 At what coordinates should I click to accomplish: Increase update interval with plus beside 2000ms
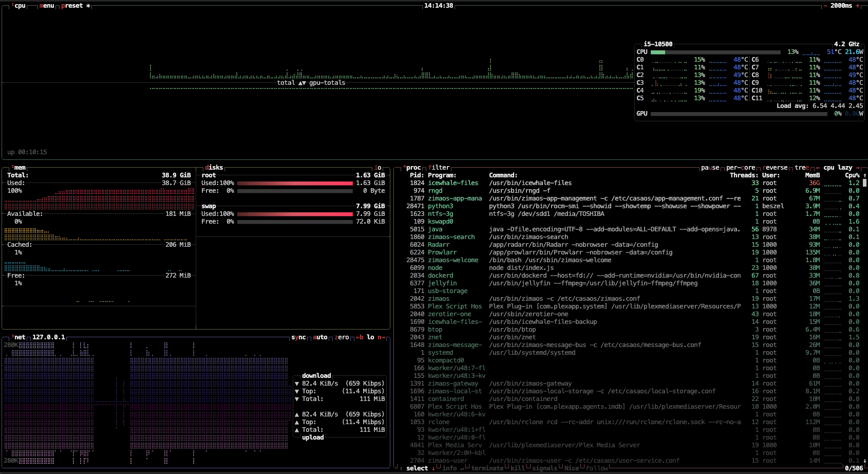pyautogui.click(x=857, y=6)
